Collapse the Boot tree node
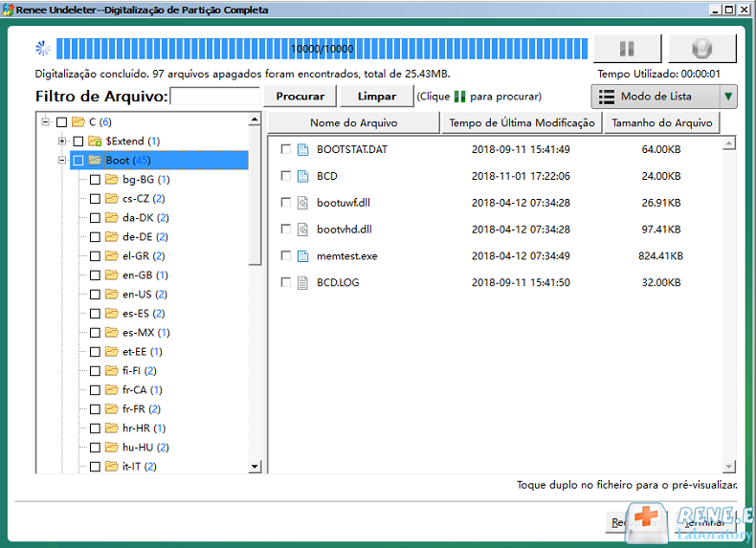The width and height of the screenshot is (756, 548). [x=61, y=160]
